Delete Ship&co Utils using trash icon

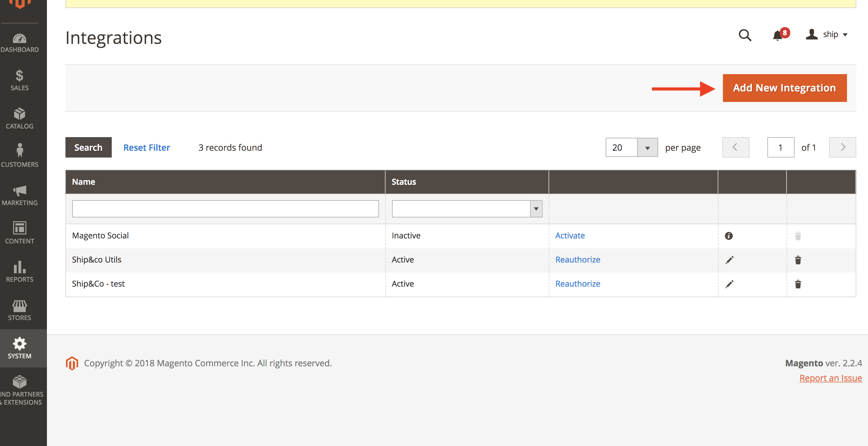(x=798, y=260)
